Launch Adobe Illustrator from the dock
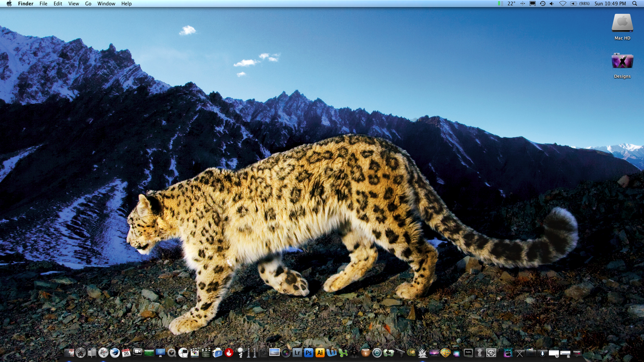This screenshot has height=362, width=644. tap(320, 353)
